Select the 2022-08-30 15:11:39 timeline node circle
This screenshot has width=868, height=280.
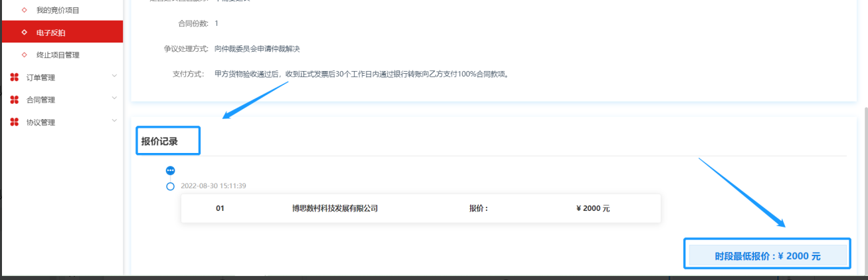tap(170, 186)
